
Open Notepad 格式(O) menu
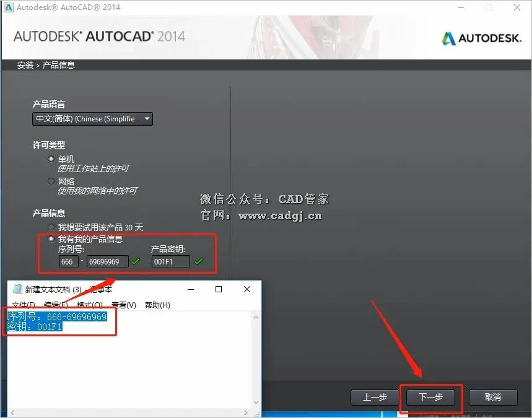[90, 305]
